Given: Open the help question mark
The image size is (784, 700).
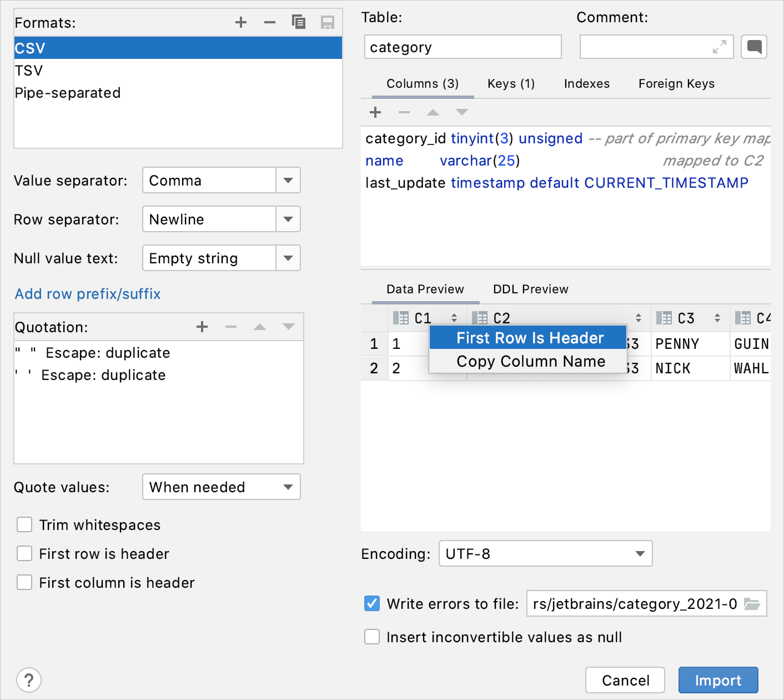Looking at the screenshot, I should (x=29, y=680).
